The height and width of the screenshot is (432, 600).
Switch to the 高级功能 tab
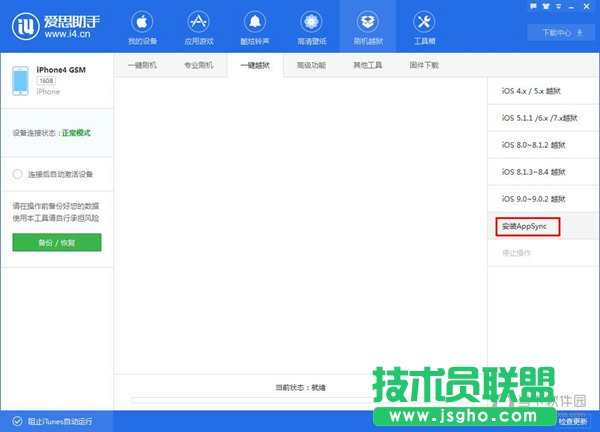(311, 65)
